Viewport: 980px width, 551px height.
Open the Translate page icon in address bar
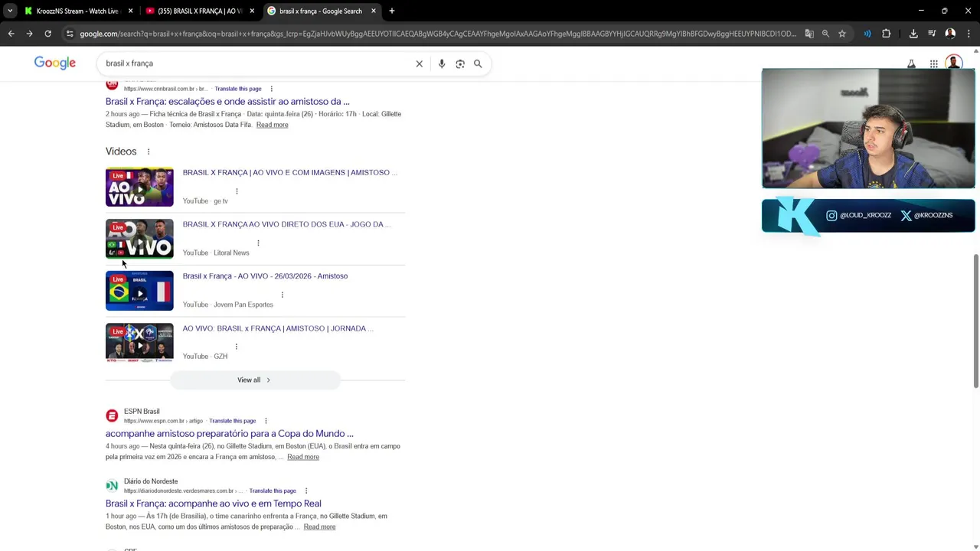[809, 34]
